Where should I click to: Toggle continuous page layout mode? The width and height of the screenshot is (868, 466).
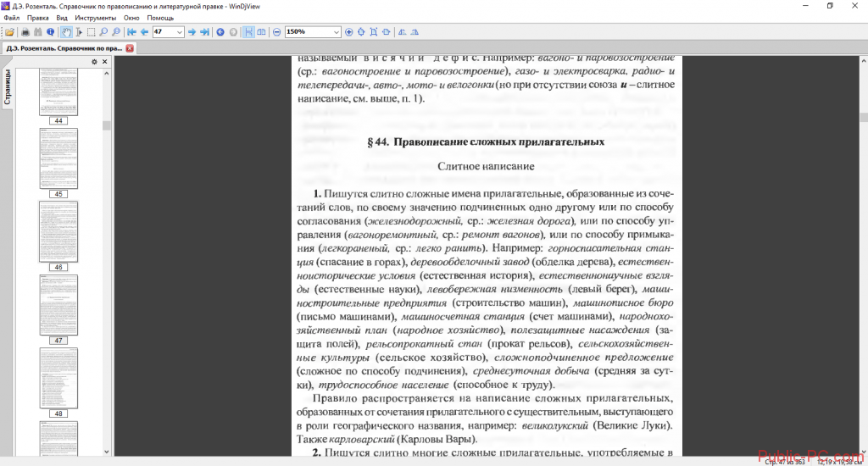click(248, 32)
